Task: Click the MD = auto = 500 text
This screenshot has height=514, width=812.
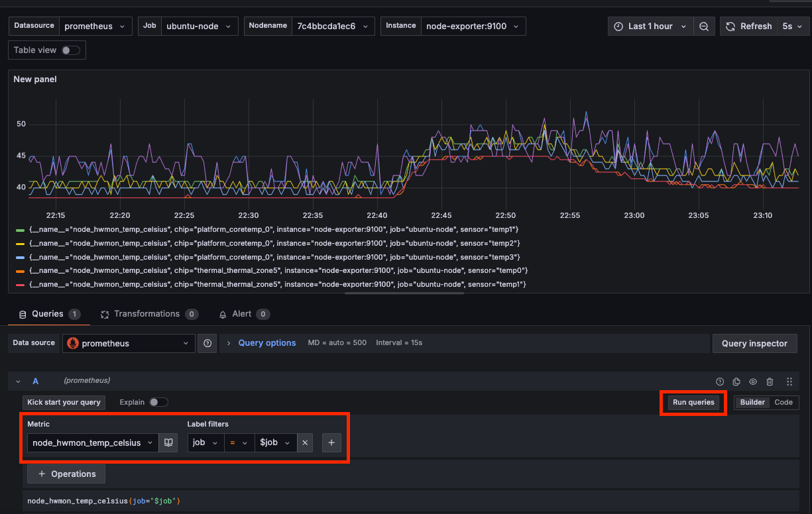Action: 337,343
